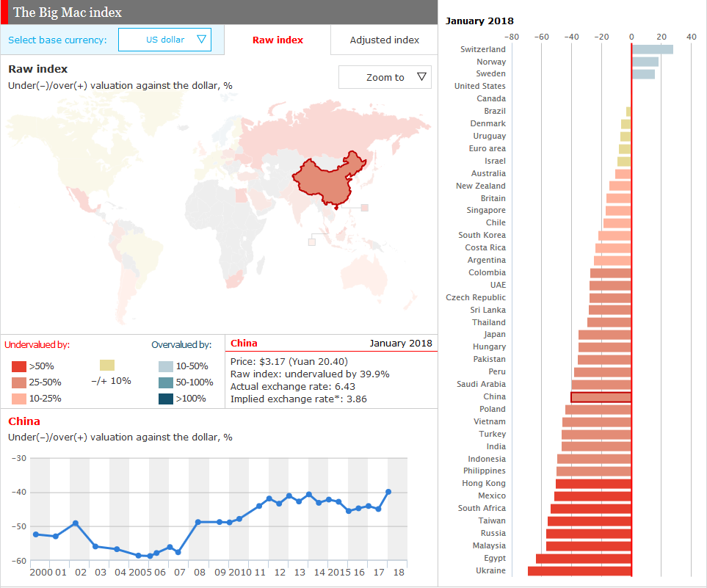Click the Costa Rica country label
The width and height of the screenshot is (707, 588).
click(x=485, y=247)
